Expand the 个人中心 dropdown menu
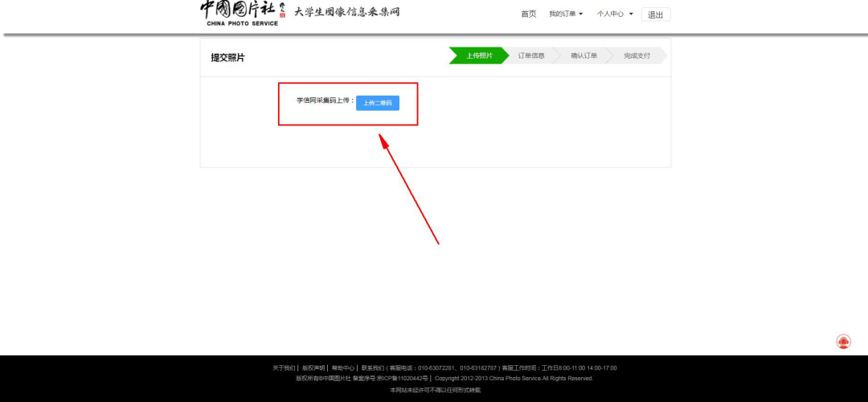The width and height of the screenshot is (868, 402). point(615,14)
